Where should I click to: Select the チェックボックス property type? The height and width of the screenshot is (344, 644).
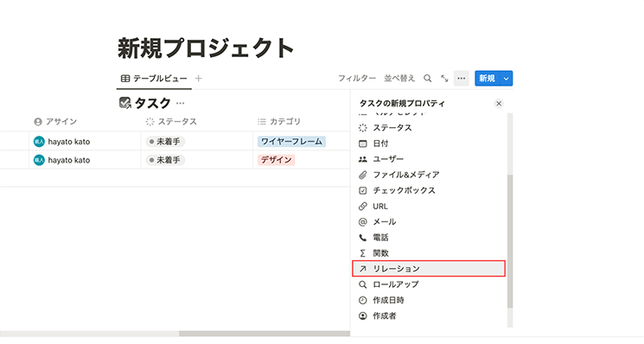click(429, 190)
